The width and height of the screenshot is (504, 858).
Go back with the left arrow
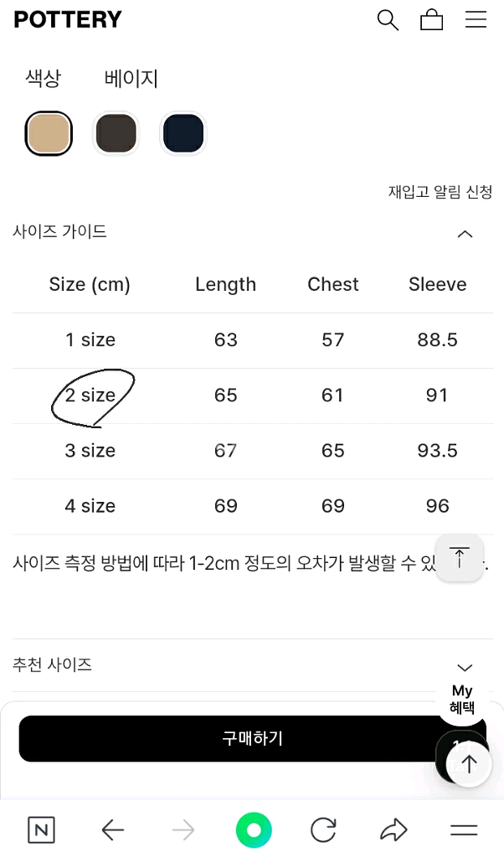[112, 830]
